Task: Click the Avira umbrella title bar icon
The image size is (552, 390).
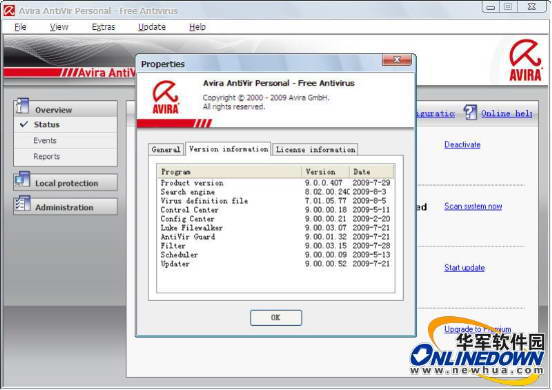Action: (9, 11)
